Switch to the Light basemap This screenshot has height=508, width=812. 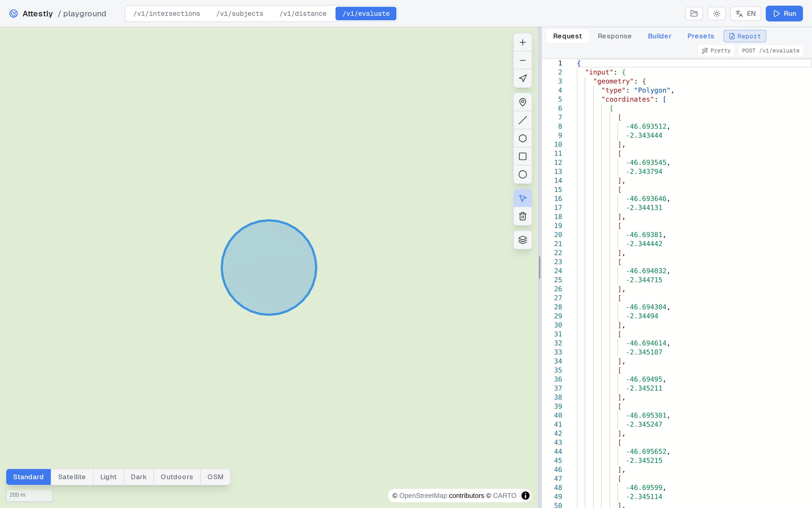coord(108,477)
